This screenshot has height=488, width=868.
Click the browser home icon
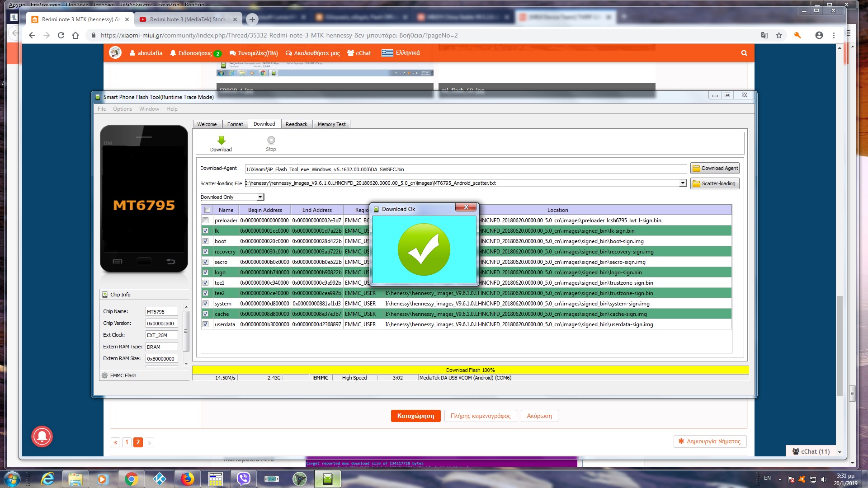point(75,35)
